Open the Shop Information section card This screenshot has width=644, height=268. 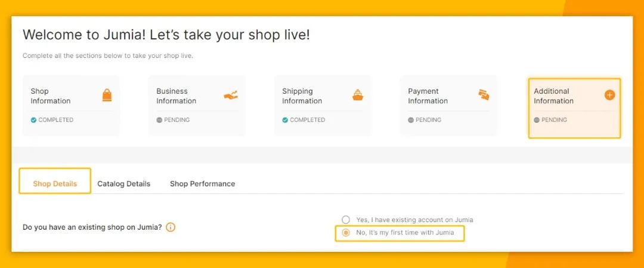tap(71, 106)
